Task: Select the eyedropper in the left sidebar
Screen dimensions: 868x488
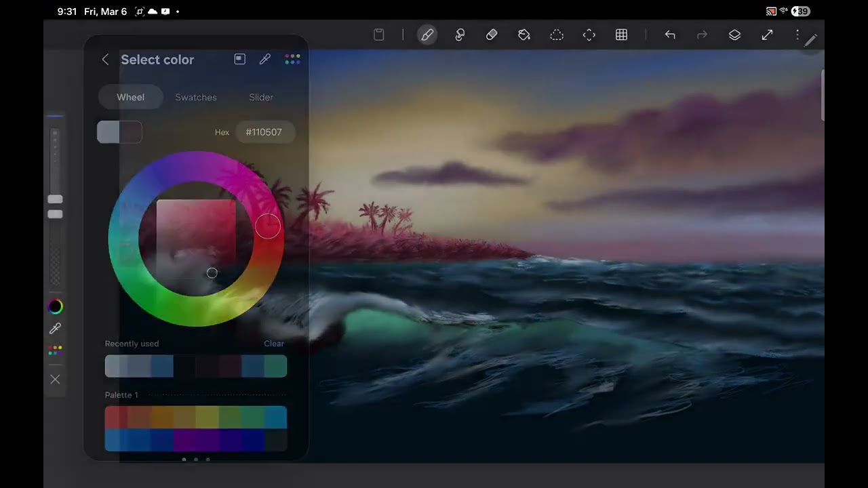Action: coord(55,329)
